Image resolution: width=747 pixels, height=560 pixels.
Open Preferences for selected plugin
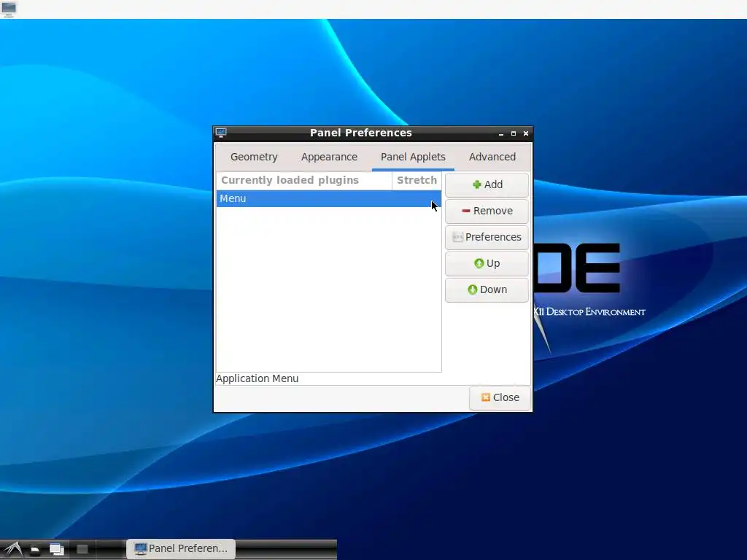point(487,237)
